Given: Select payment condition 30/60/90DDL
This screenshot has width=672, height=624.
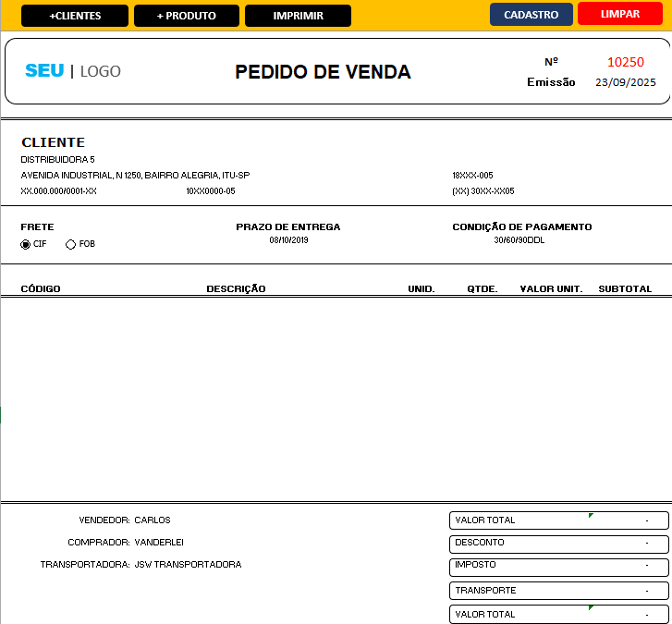Looking at the screenshot, I should click(x=521, y=239).
